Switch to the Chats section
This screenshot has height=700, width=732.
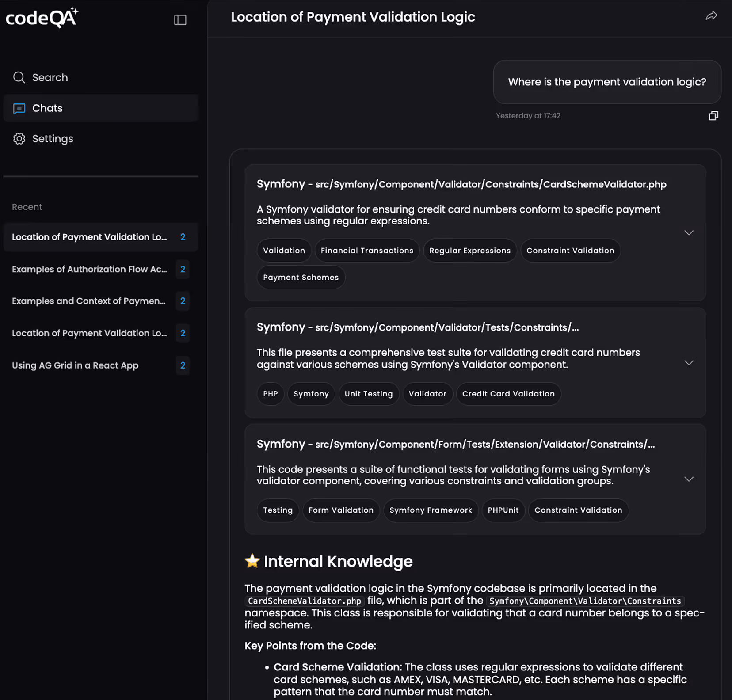click(x=47, y=108)
